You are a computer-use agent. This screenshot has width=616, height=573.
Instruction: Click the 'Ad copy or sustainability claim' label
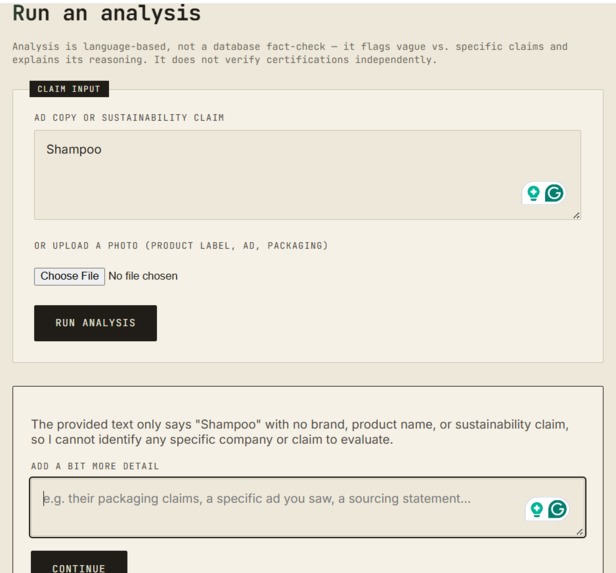pos(129,117)
